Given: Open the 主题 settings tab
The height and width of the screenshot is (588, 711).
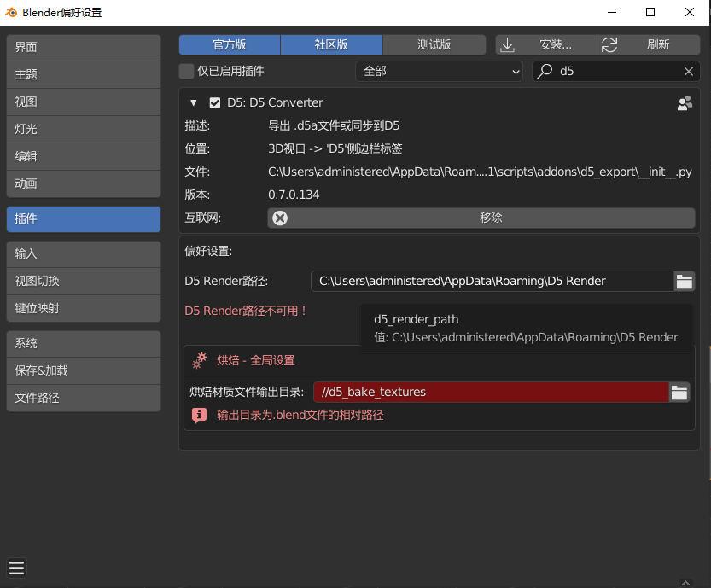Looking at the screenshot, I should click(x=84, y=74).
